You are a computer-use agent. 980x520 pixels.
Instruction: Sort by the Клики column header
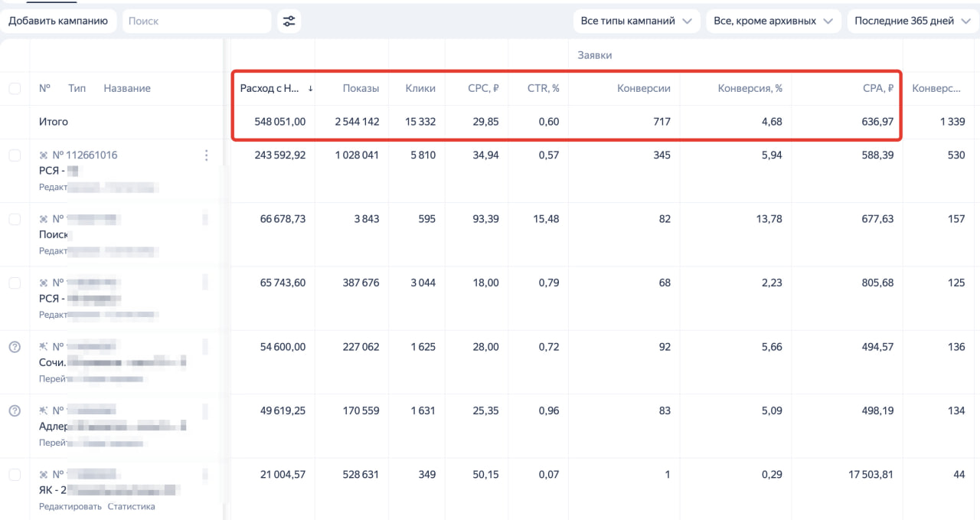420,89
